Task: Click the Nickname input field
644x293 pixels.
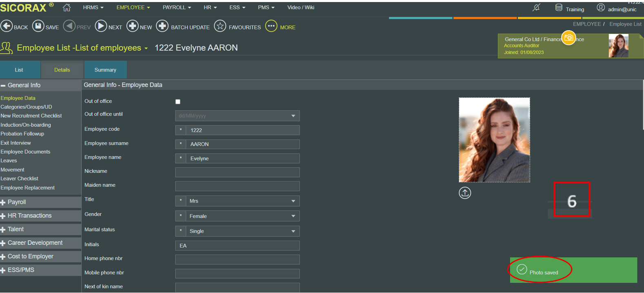Action: pos(237,172)
